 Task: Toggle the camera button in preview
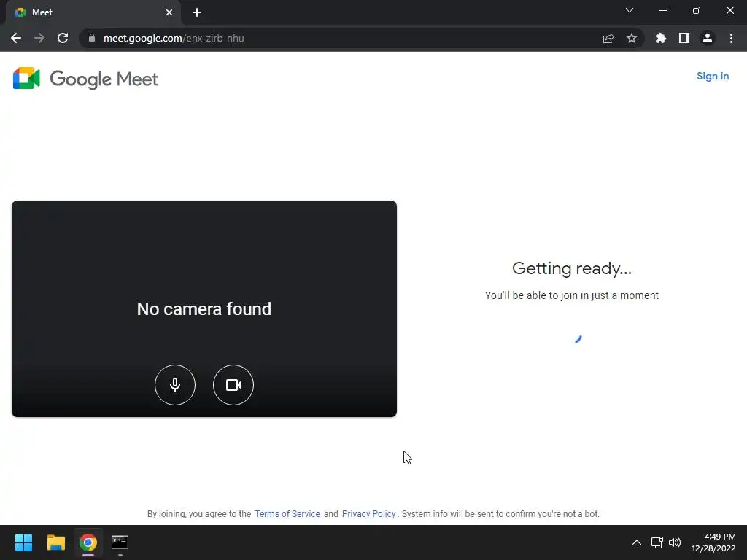click(233, 385)
